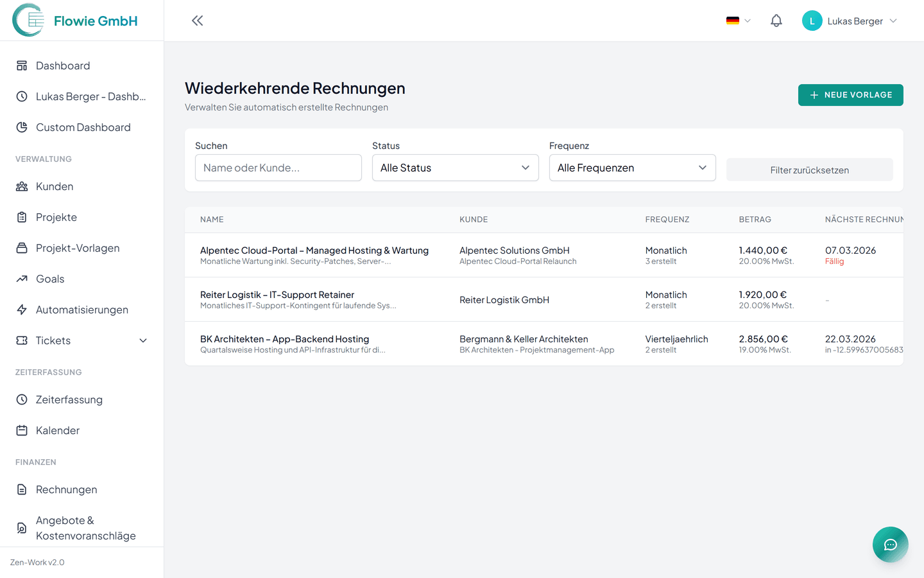Open the language selector with German flag
Screen dimensions: 924x578
(737, 20)
